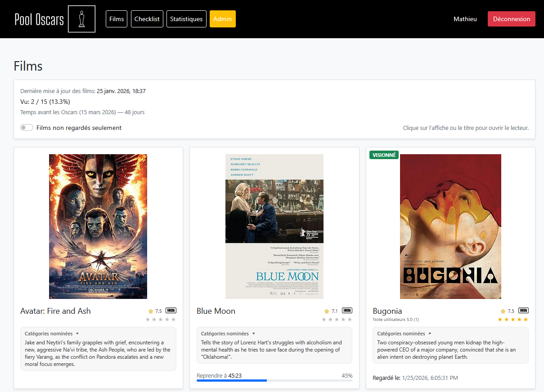544x392 pixels.
Task: Click the 'Regardé le' date under Bugonia
Action: [x=415, y=378]
